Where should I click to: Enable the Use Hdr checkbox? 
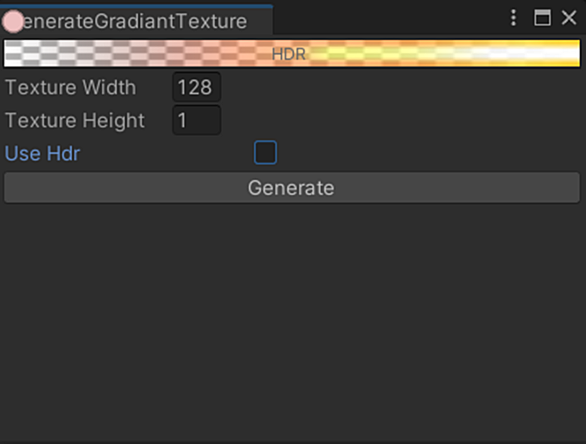click(x=265, y=152)
